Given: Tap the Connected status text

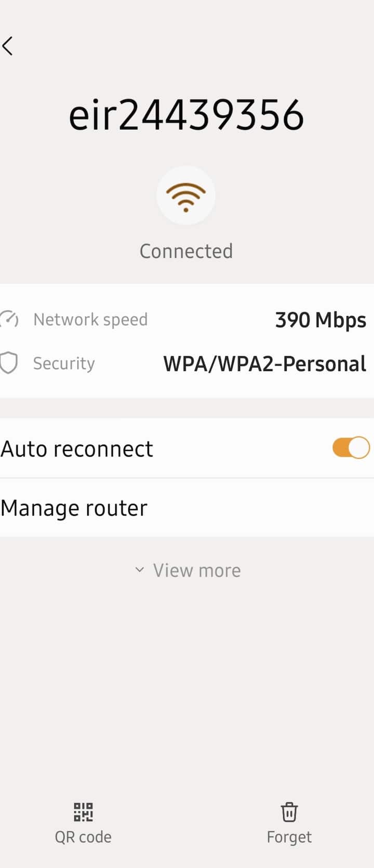Looking at the screenshot, I should point(186,251).
